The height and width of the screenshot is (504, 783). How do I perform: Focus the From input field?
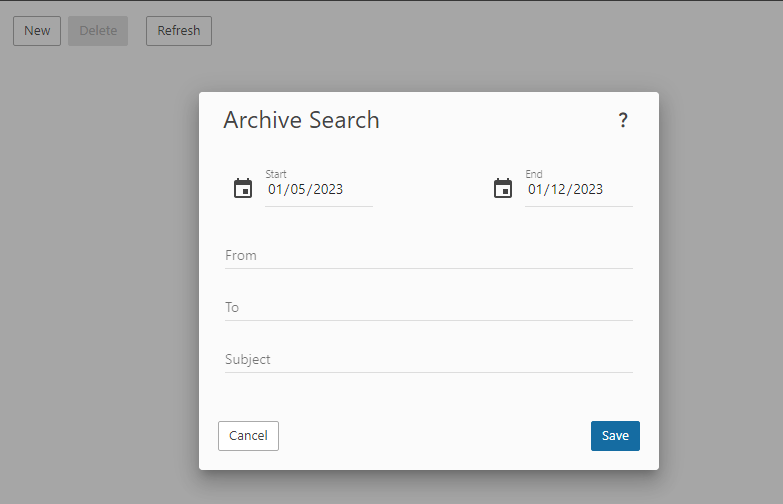pyautogui.click(x=429, y=256)
